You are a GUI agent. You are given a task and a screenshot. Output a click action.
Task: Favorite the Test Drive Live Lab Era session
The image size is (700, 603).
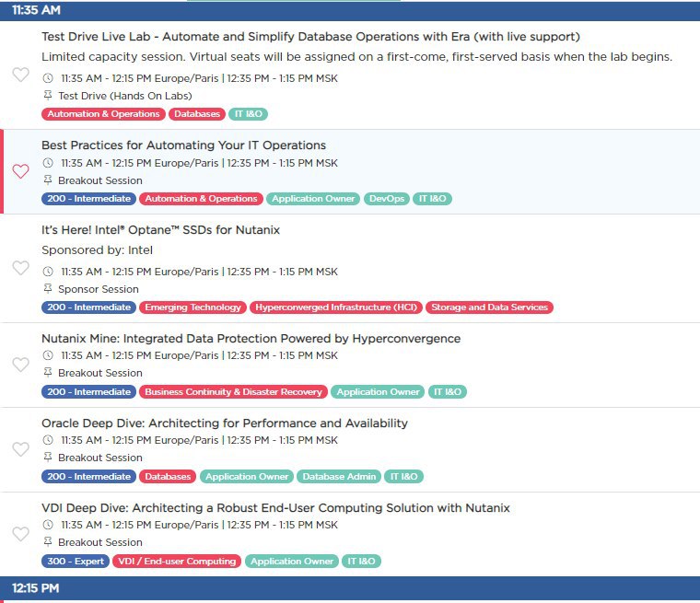(20, 75)
